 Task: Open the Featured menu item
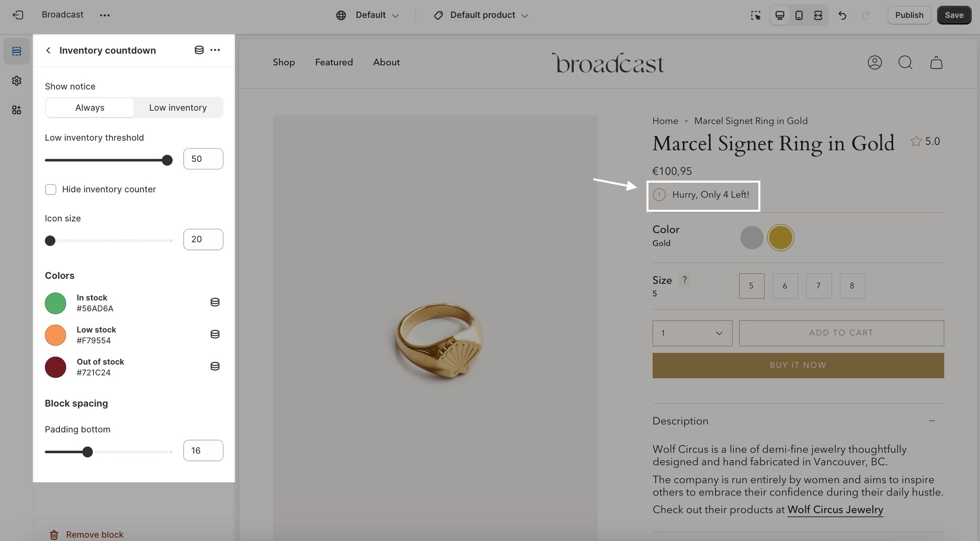tap(334, 62)
